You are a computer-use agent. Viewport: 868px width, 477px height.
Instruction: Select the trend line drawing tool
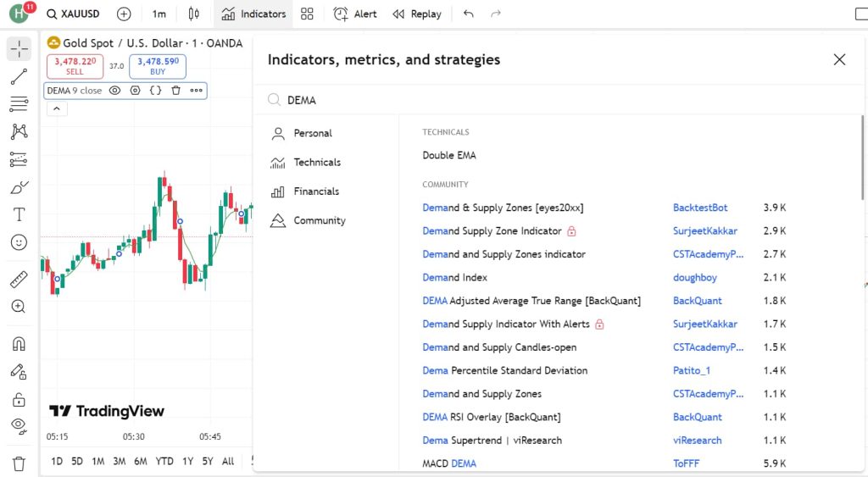click(x=19, y=76)
